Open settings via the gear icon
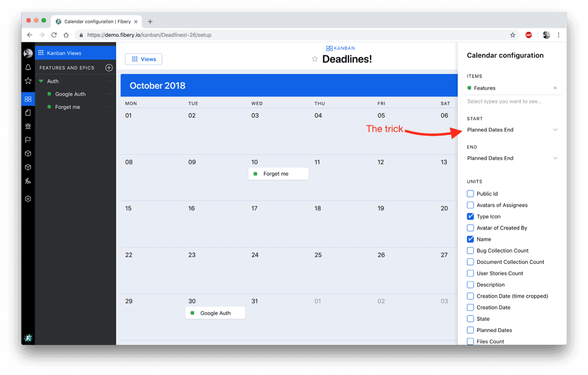The width and height of the screenshot is (588, 375). [x=28, y=198]
